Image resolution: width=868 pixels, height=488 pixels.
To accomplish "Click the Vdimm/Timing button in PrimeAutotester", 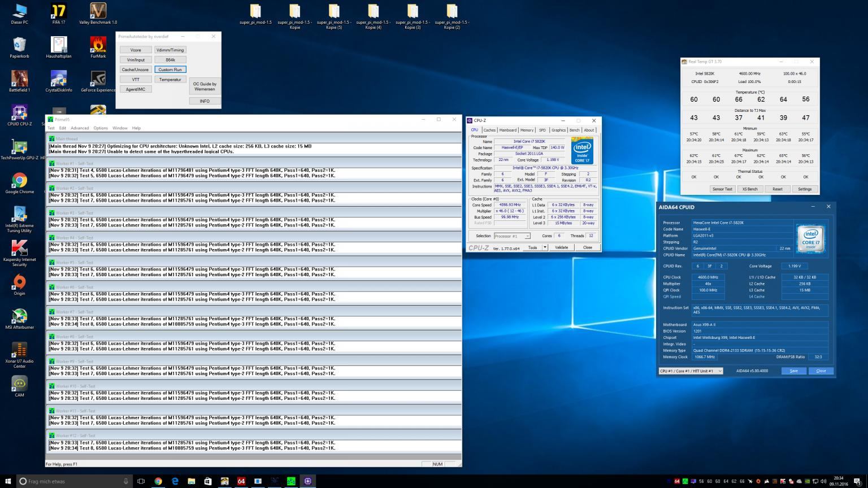I will pyautogui.click(x=170, y=50).
